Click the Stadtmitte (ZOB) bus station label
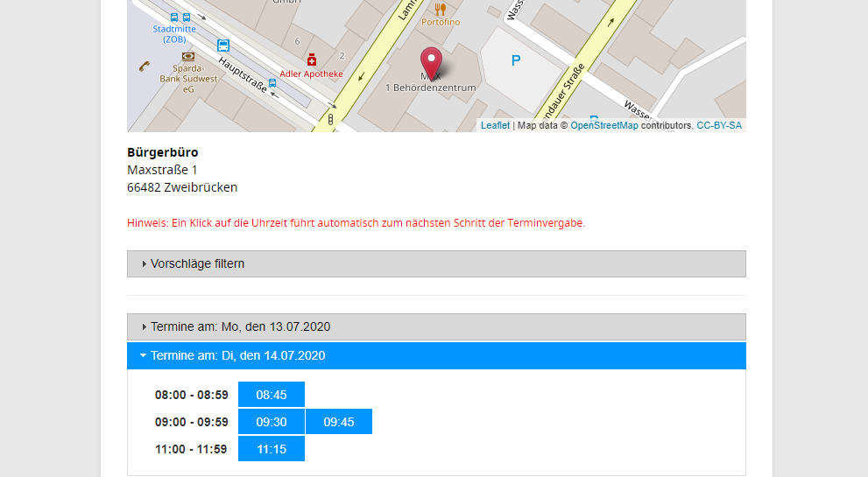 [174, 33]
